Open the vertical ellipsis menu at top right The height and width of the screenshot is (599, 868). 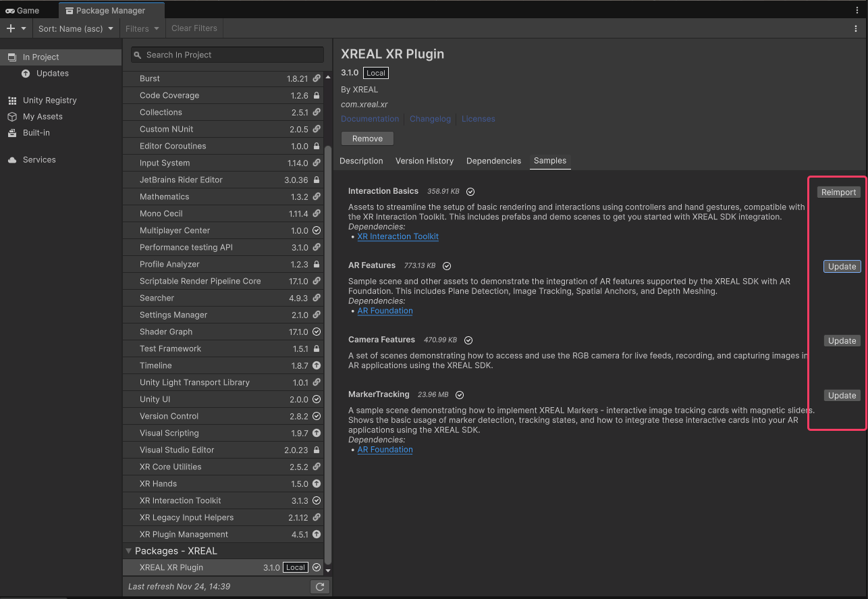click(x=856, y=9)
